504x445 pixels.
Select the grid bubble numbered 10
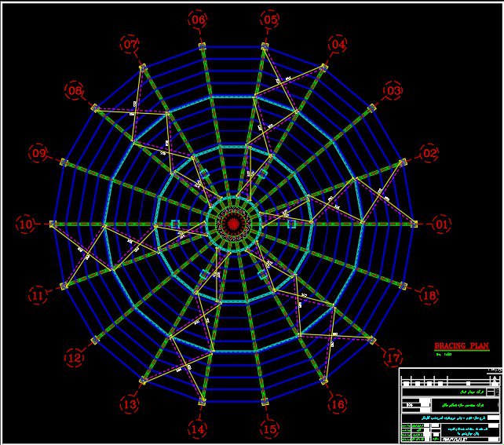[26, 225]
